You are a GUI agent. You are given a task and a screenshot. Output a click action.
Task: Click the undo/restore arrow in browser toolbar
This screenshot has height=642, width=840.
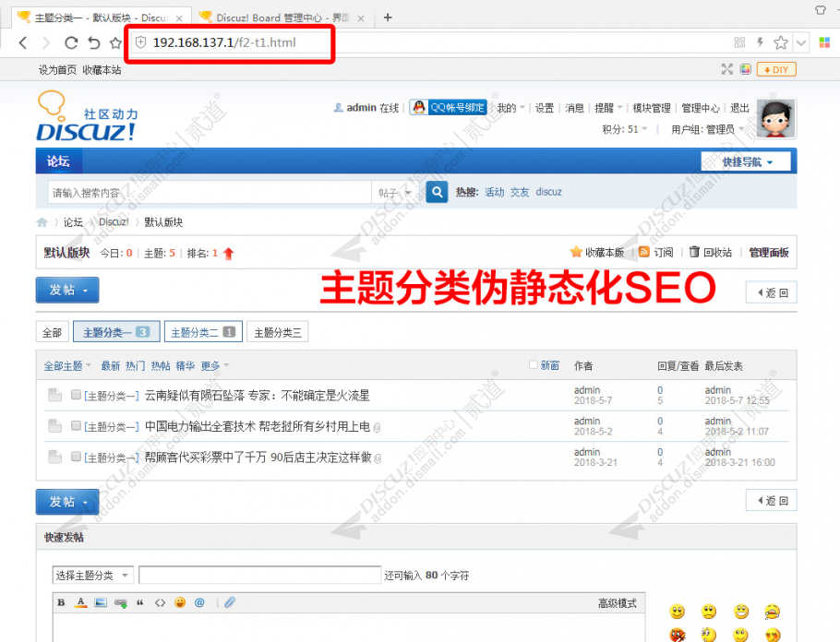[x=94, y=42]
